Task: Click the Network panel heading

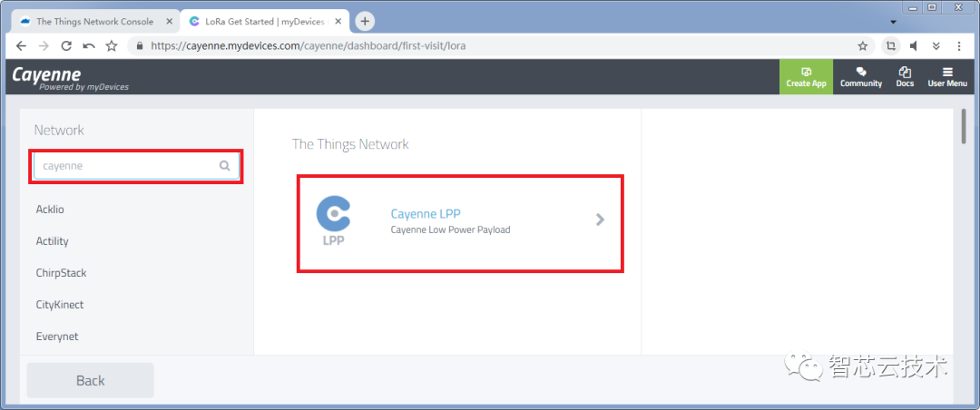Action: point(59,131)
